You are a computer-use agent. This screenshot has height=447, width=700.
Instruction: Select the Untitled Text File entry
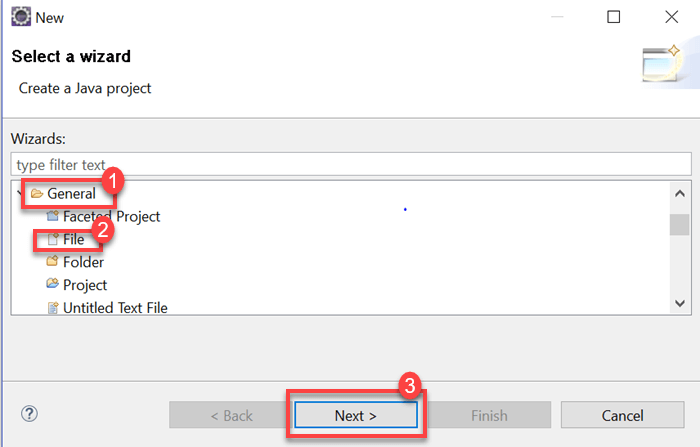pyautogui.click(x=115, y=307)
